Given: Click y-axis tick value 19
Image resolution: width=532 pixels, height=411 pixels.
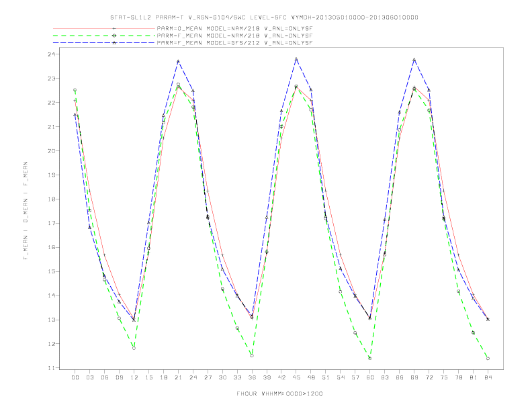Looking at the screenshot, I should (53, 175).
